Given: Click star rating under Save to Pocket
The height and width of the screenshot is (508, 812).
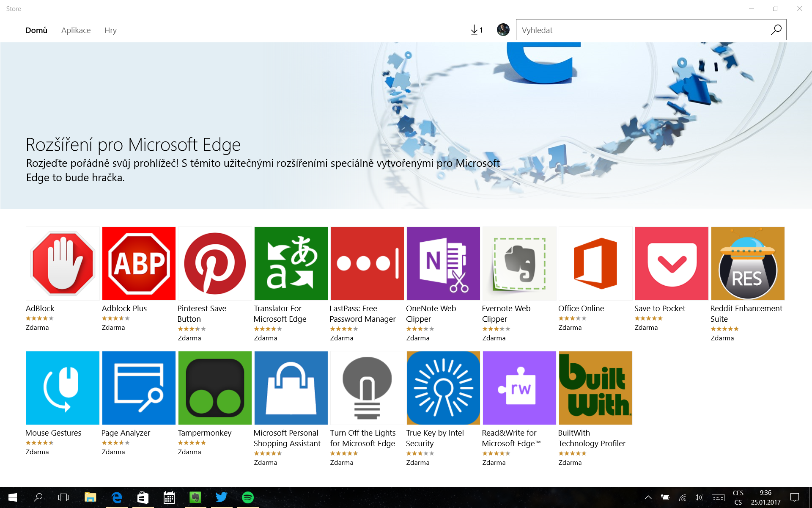Looking at the screenshot, I should [x=648, y=318].
